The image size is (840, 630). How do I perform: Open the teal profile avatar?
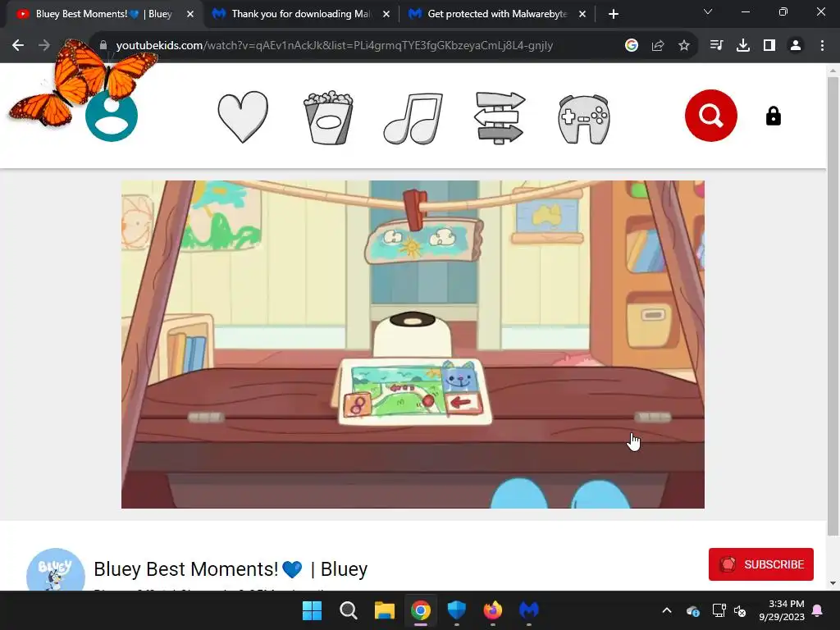pyautogui.click(x=112, y=116)
